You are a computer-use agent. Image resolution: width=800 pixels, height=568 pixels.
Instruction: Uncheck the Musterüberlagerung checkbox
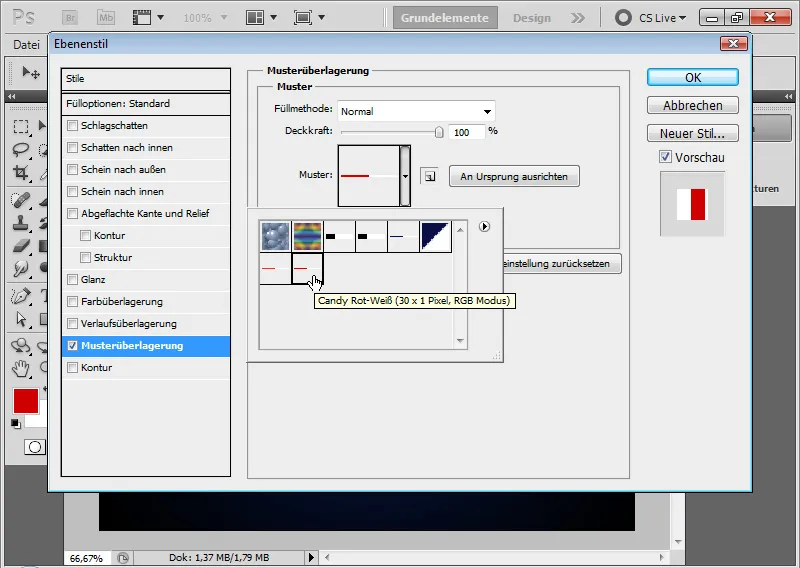72,345
